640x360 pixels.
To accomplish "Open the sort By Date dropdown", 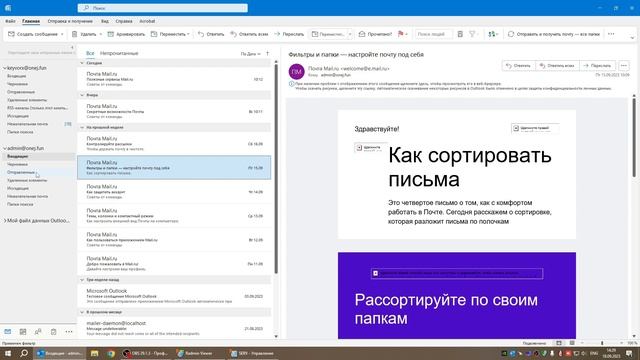I will coord(250,53).
